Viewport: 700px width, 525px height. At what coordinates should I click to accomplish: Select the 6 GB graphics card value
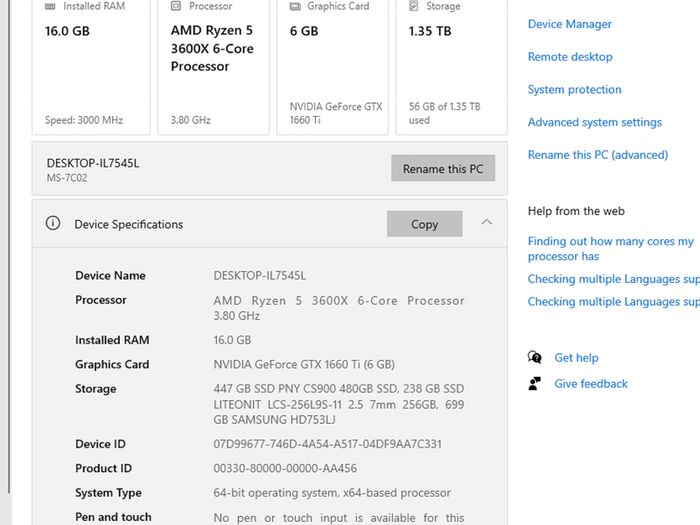click(304, 31)
